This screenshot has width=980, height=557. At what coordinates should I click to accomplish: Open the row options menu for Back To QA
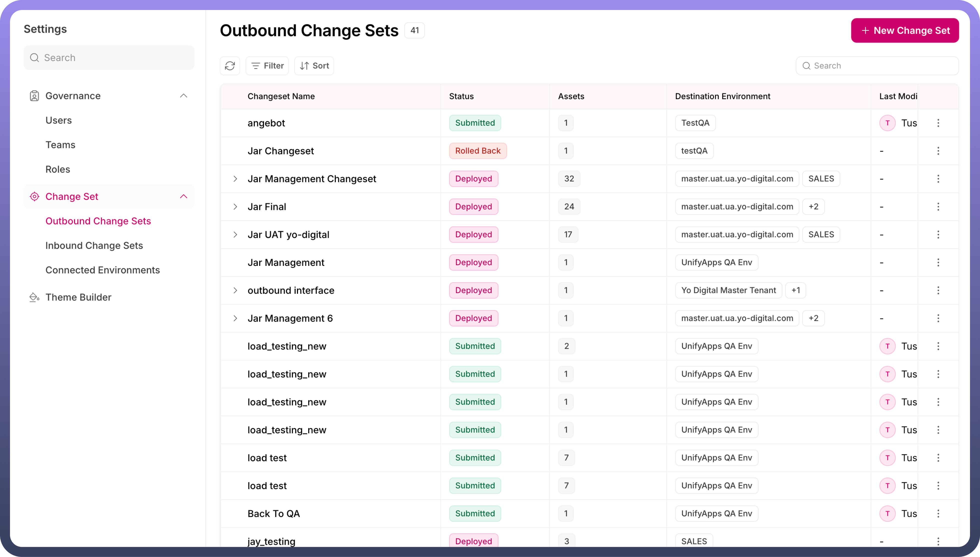coord(938,513)
